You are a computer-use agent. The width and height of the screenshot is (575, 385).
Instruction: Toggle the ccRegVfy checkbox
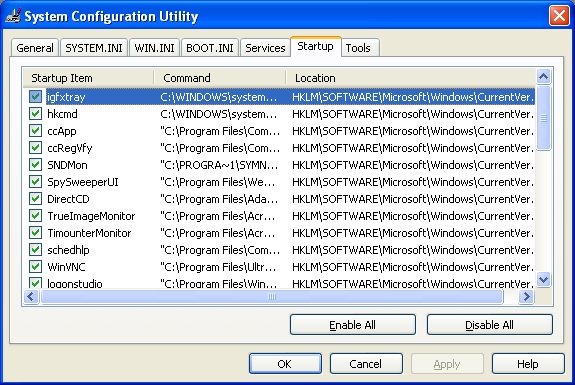tap(35, 148)
